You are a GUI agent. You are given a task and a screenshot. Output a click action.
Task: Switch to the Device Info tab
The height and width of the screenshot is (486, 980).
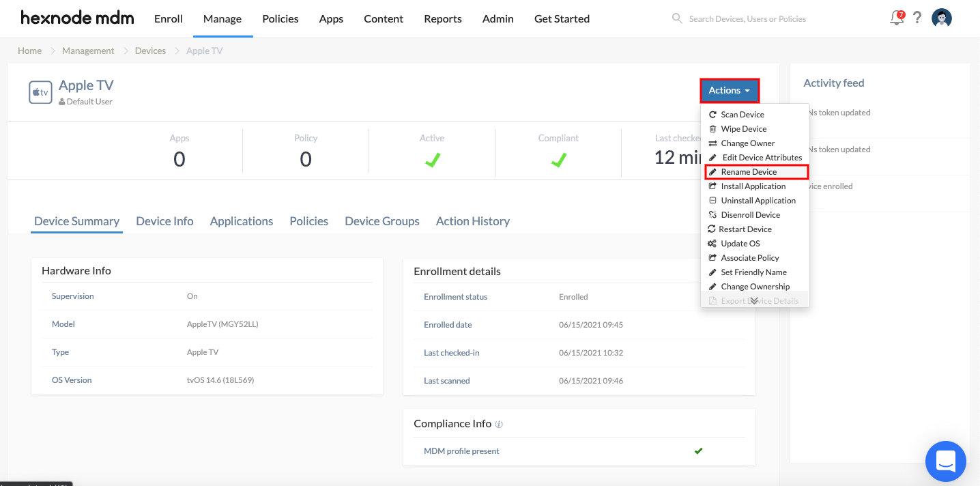click(164, 221)
